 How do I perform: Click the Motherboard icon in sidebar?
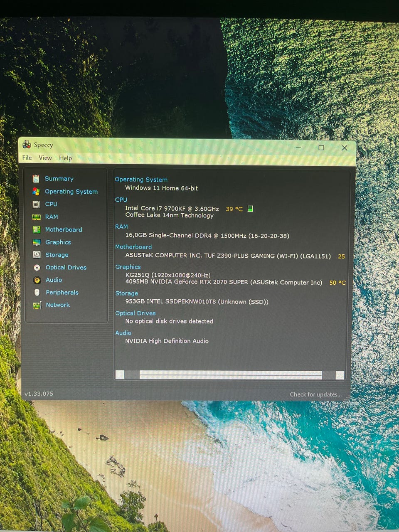[37, 229]
